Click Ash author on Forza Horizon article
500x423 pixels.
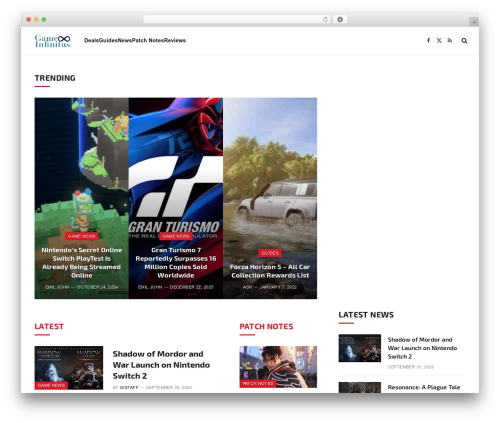click(247, 287)
